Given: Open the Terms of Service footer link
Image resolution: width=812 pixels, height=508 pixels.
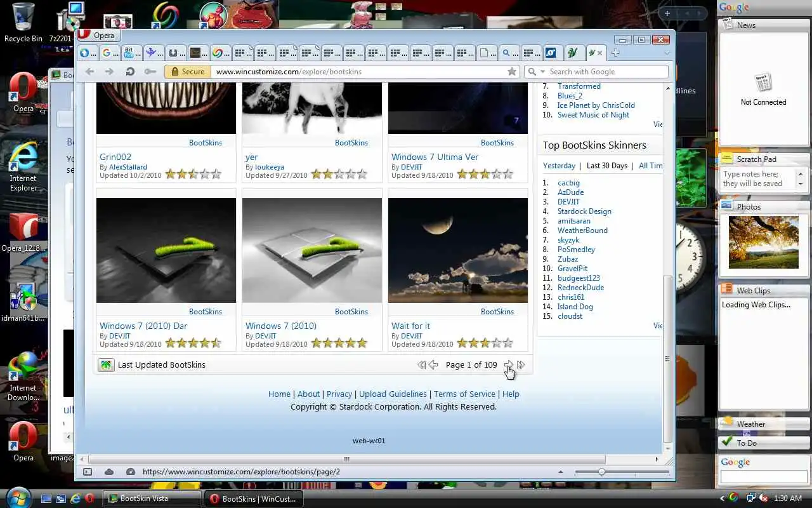Looking at the screenshot, I should (464, 394).
